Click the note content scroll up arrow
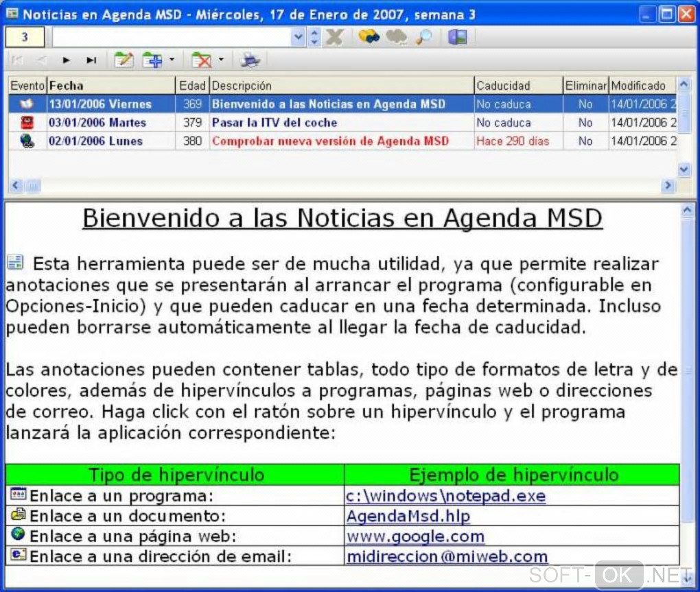Image resolution: width=700 pixels, height=592 pixels. coord(688,210)
